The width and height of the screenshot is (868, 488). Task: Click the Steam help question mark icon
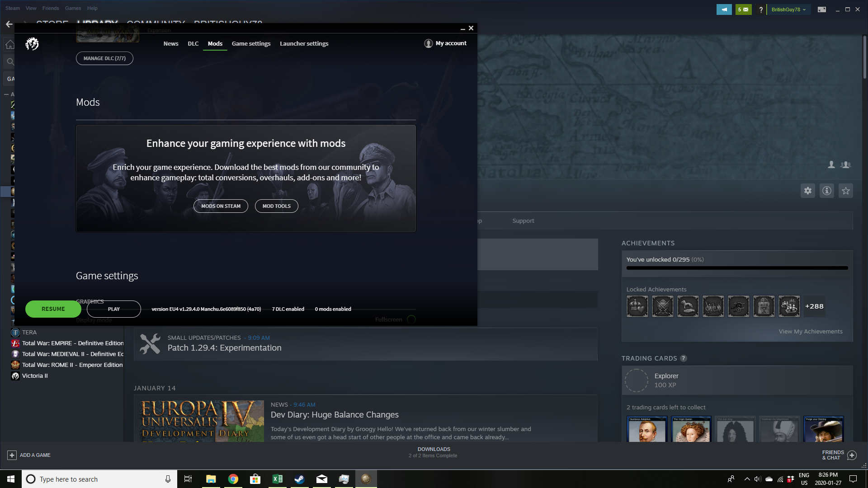click(x=761, y=9)
